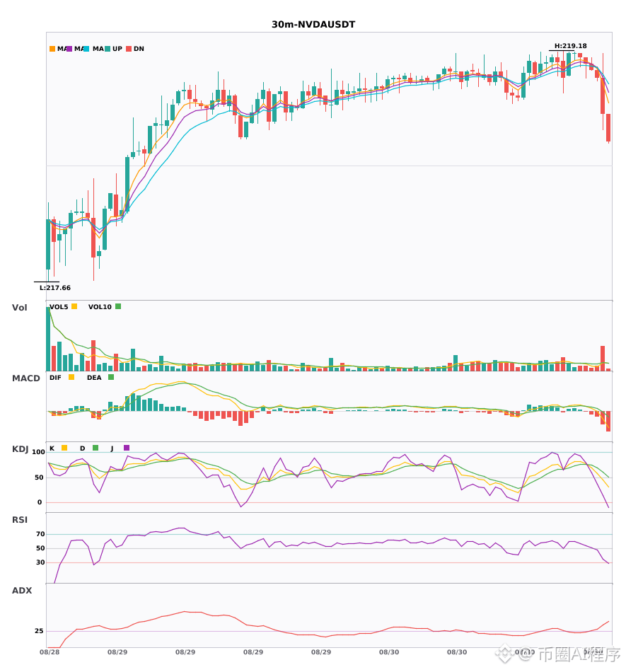Click the yellow DIF legend swatch
This screenshot has width=626, height=672.
pyautogui.click(x=71, y=377)
